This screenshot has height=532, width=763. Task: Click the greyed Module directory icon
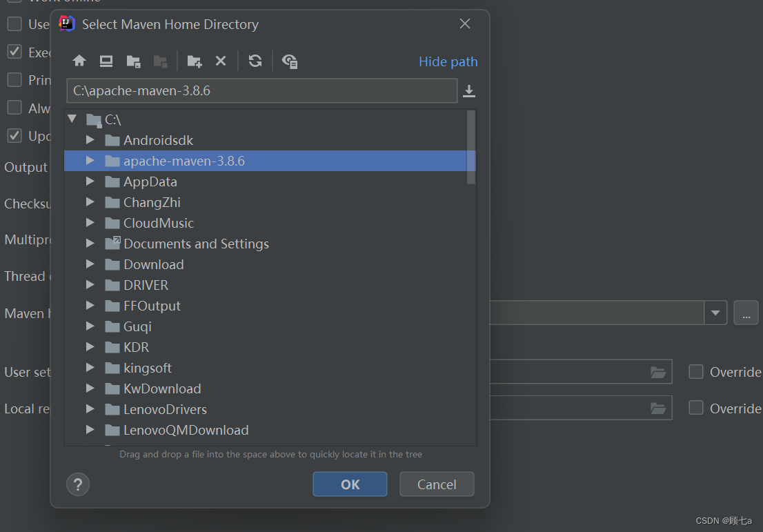click(160, 61)
